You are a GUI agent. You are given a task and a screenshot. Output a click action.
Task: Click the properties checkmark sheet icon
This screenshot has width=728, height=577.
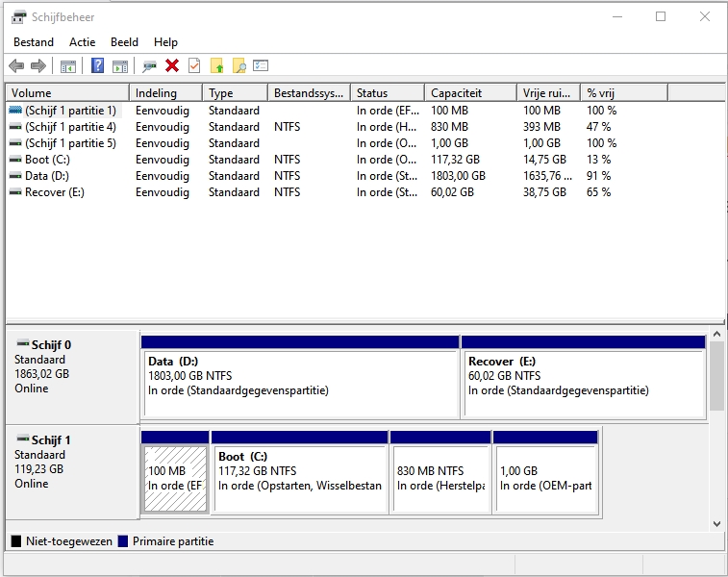tap(194, 65)
